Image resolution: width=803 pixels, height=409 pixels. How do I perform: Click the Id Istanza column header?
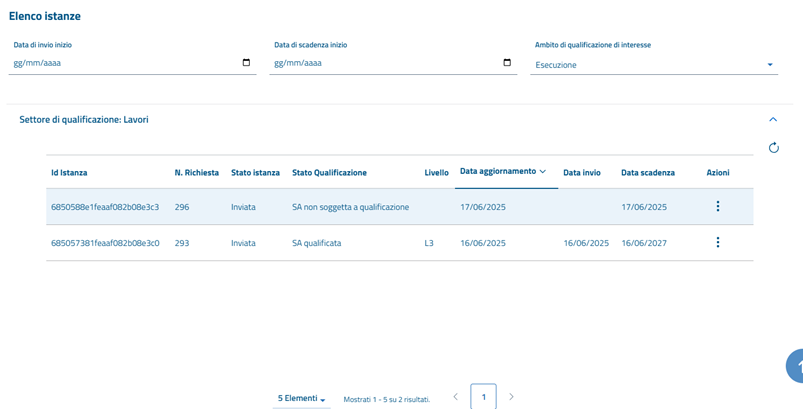click(x=69, y=173)
